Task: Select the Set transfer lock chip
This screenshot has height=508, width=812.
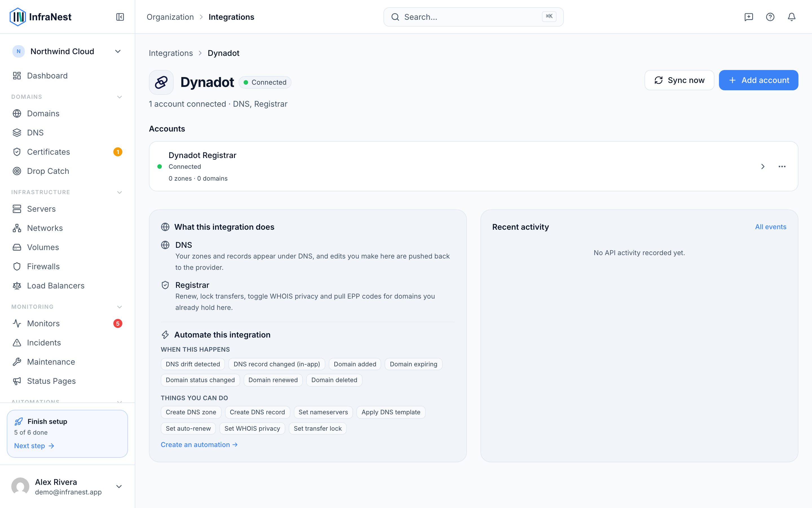Action: click(317, 428)
